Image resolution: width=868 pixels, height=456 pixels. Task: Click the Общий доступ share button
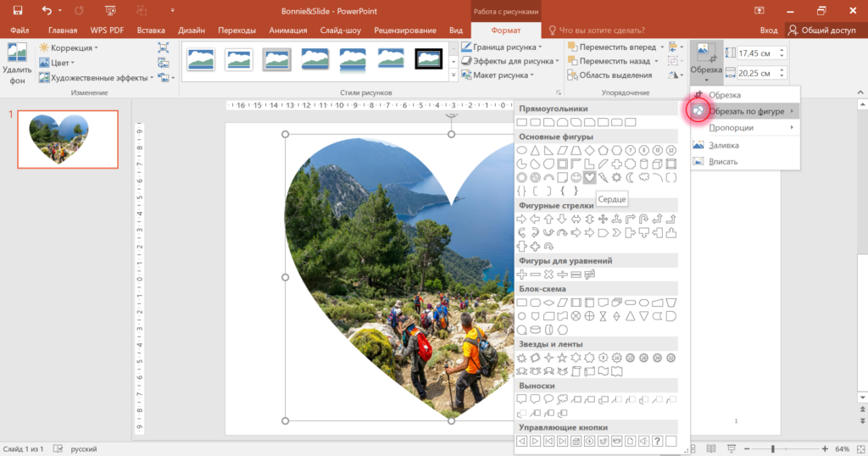(x=822, y=30)
